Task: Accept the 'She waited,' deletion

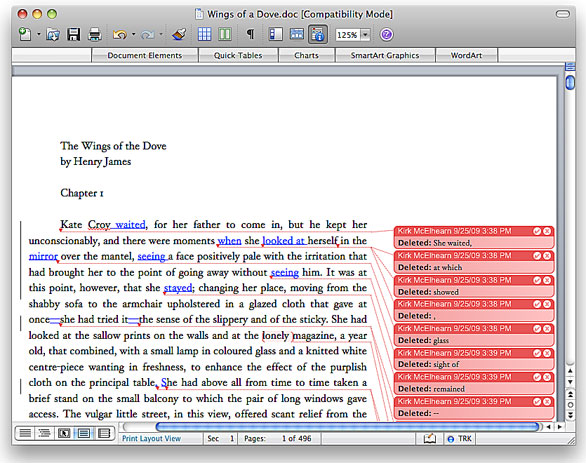Action: pyautogui.click(x=537, y=231)
